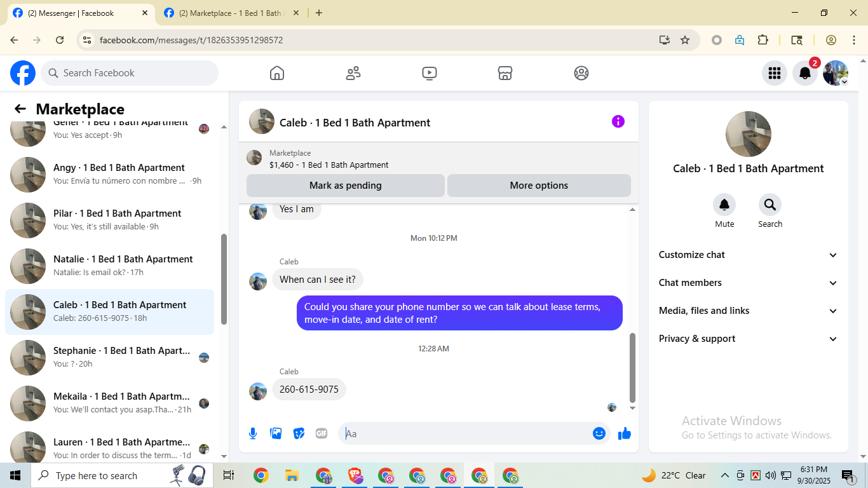This screenshot has height=488, width=868.
Task: Open the notifications bell with badge
Action: (805, 73)
